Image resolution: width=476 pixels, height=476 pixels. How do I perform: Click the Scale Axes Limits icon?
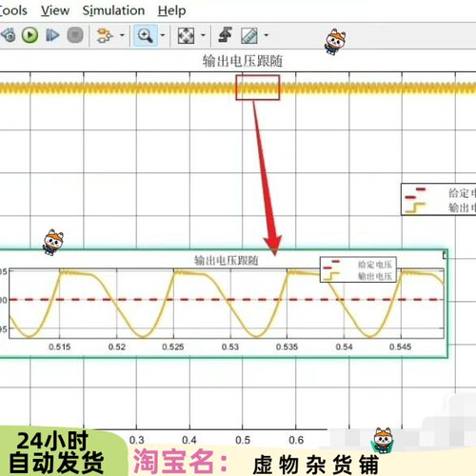pos(186,35)
